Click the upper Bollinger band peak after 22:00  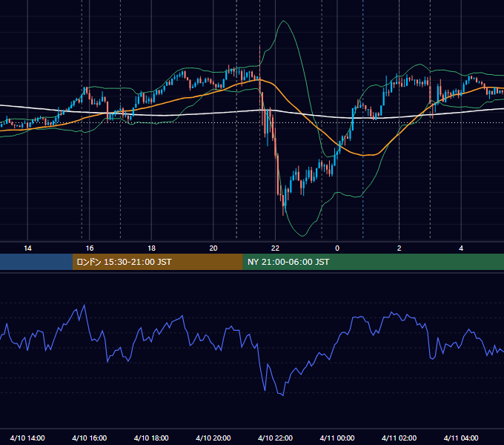pyautogui.click(x=283, y=22)
